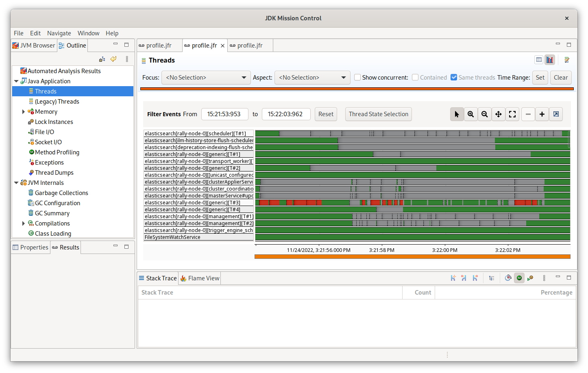588x373 pixels.
Task: Open the Outline view menu (three dots)
Action: (127, 59)
